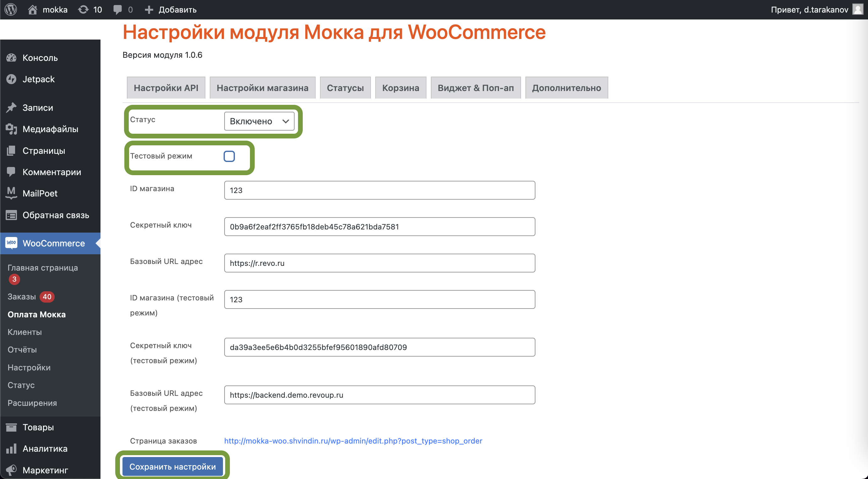
Task: Open the user avatar in top right
Action: tap(858, 9)
